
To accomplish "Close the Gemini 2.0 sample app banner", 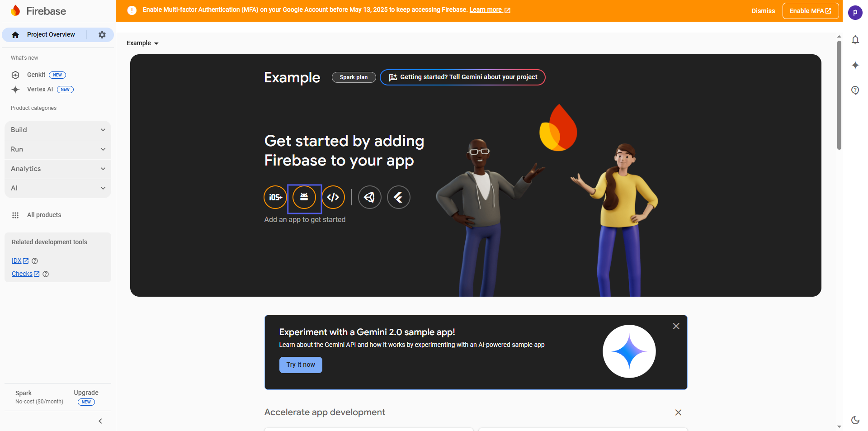I will 676,326.
